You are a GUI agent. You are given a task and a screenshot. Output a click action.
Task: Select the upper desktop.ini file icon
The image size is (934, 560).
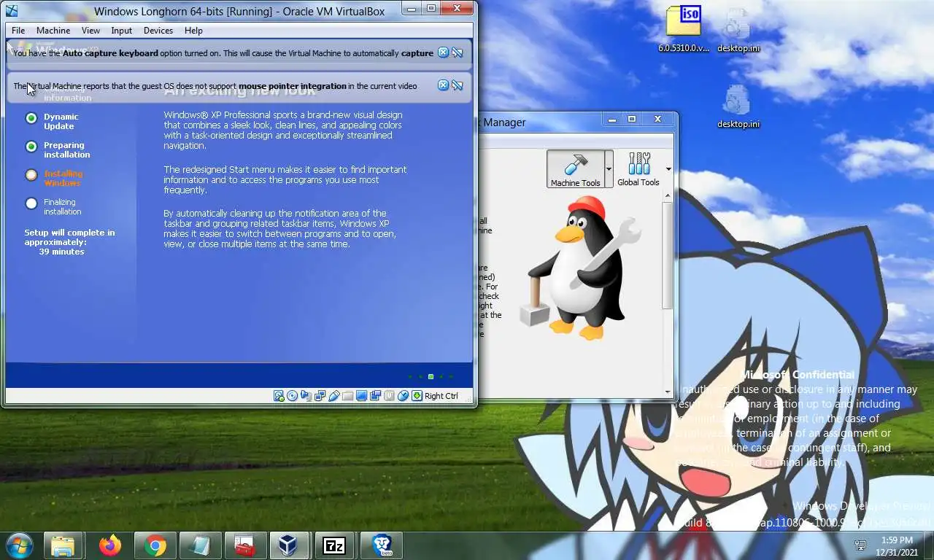tap(738, 29)
